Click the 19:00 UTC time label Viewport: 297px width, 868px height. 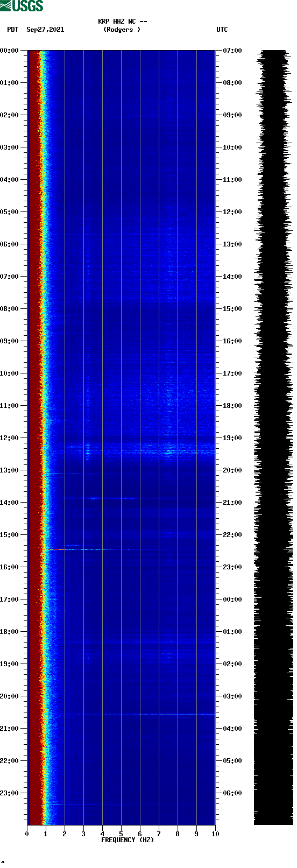pyautogui.click(x=232, y=438)
